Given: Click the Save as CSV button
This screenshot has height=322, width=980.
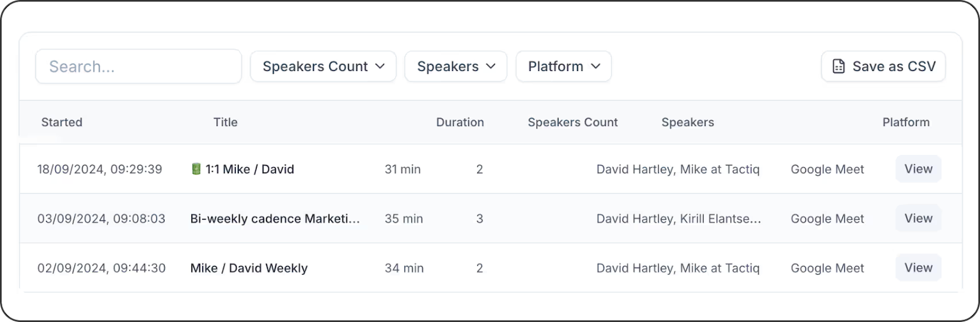Looking at the screenshot, I should 883,67.
